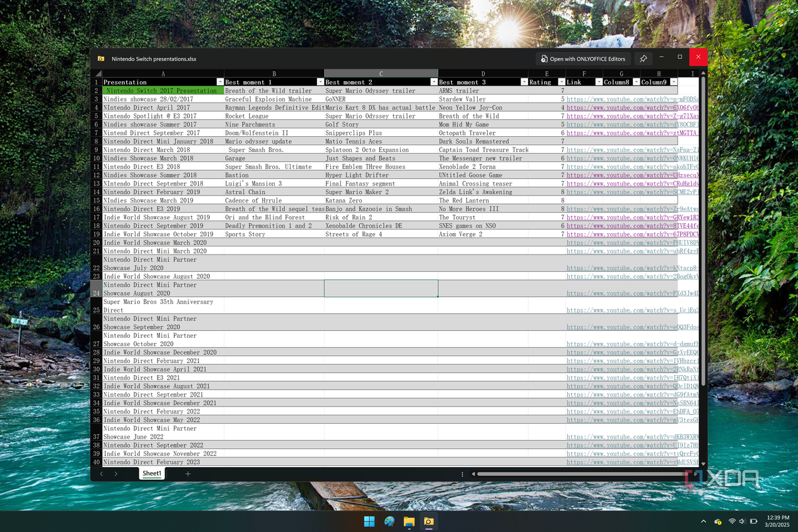The image size is (798, 532).
Task: Open File Explorer from taskbar
Action: (x=409, y=521)
